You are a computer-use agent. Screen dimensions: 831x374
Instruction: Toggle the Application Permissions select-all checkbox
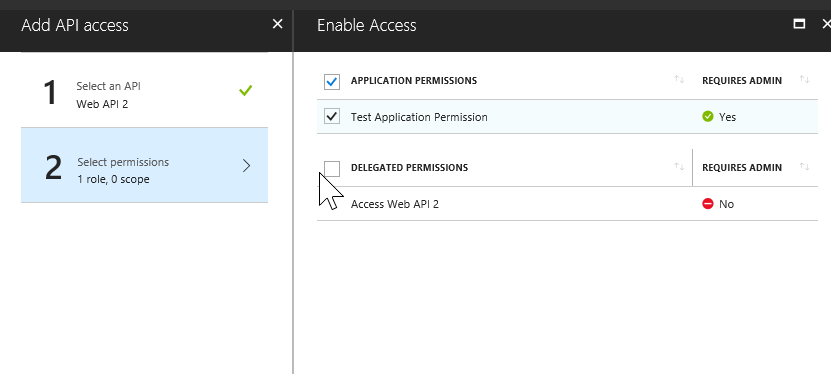click(332, 81)
